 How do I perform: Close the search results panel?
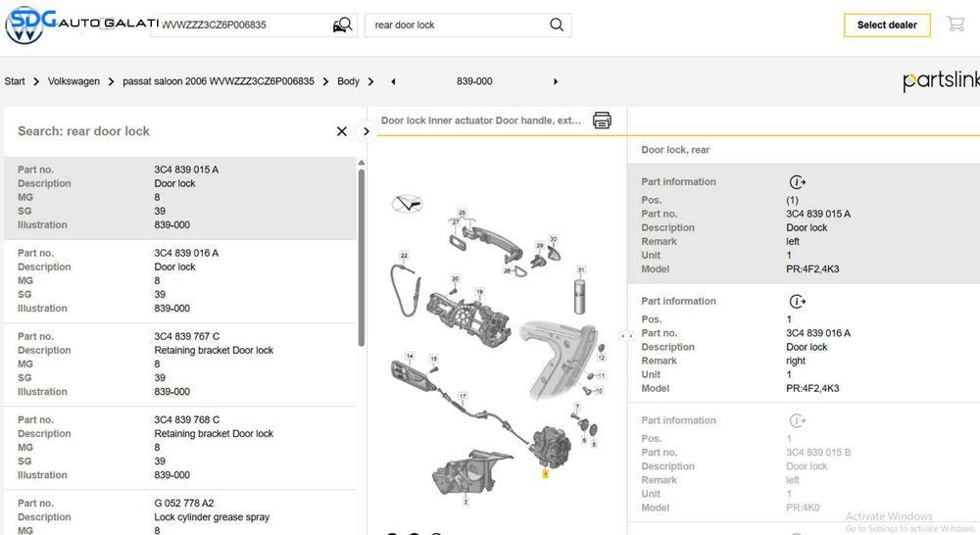pyautogui.click(x=341, y=131)
